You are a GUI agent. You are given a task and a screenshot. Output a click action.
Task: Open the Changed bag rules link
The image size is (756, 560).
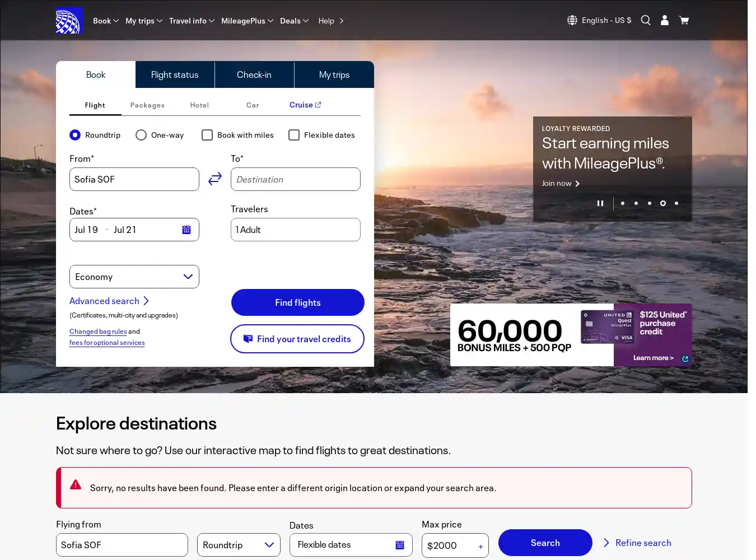click(98, 332)
